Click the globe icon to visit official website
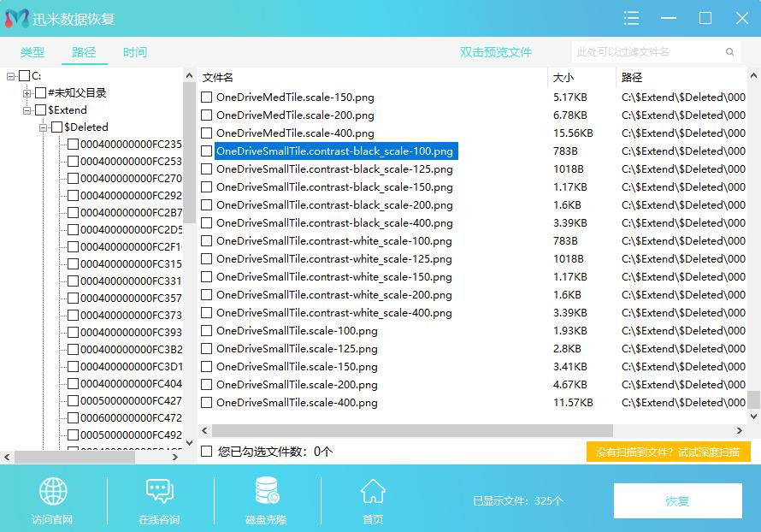 click(x=53, y=492)
